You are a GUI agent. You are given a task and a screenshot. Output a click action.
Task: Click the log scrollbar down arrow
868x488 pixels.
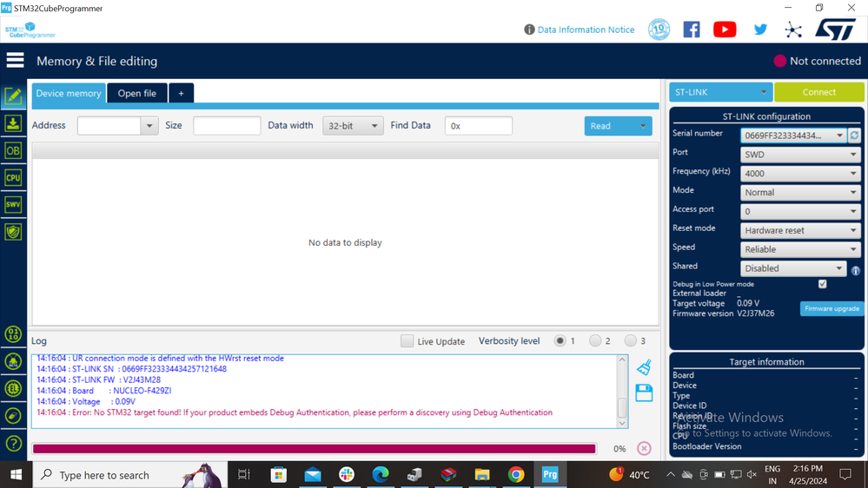(x=622, y=423)
